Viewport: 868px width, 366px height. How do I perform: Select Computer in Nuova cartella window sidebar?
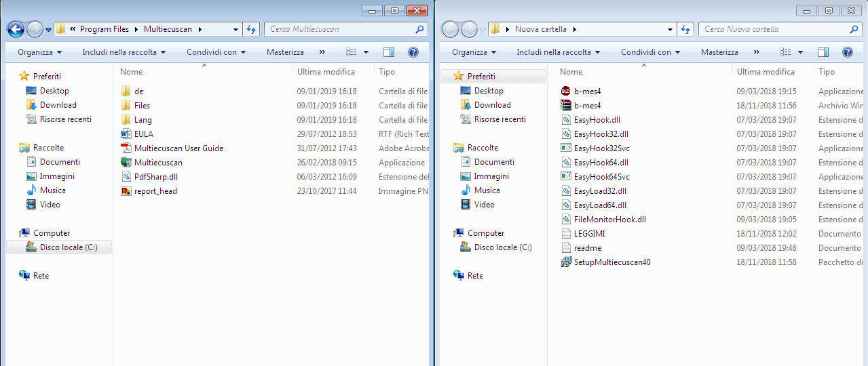(x=486, y=232)
